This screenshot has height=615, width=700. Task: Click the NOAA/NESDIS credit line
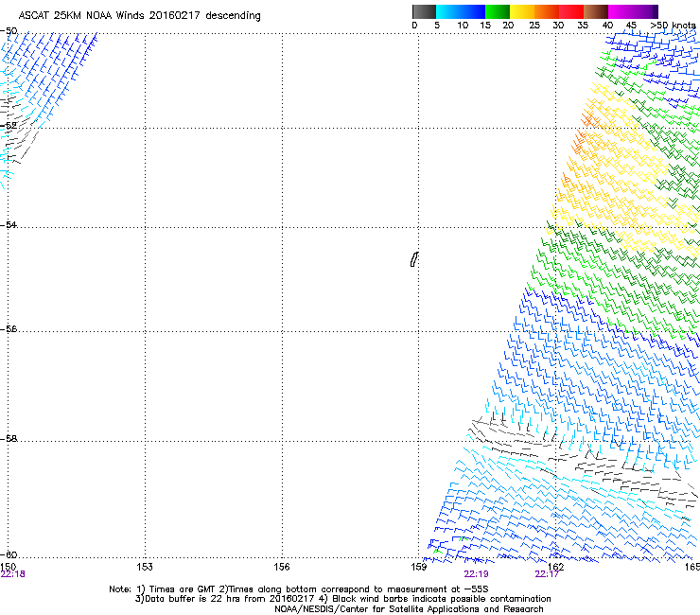click(x=409, y=609)
